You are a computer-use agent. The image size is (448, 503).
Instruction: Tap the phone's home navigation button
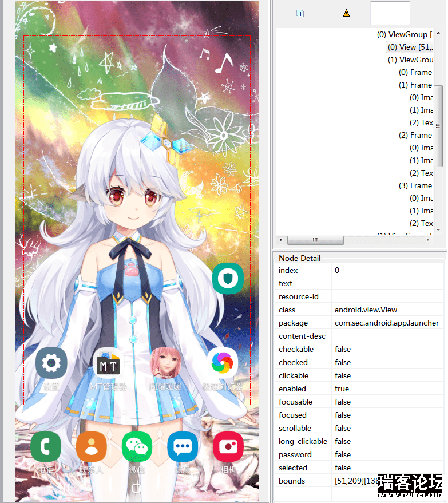click(136, 488)
